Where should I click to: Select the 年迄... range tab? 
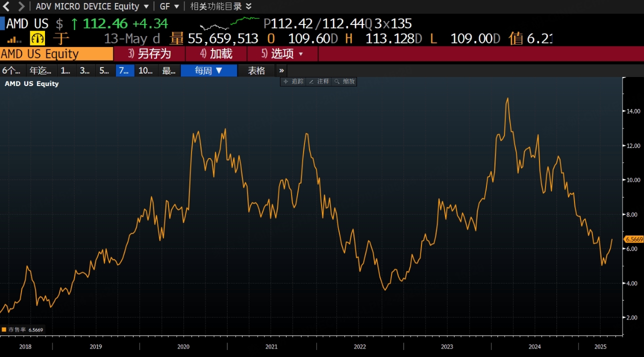tap(41, 70)
